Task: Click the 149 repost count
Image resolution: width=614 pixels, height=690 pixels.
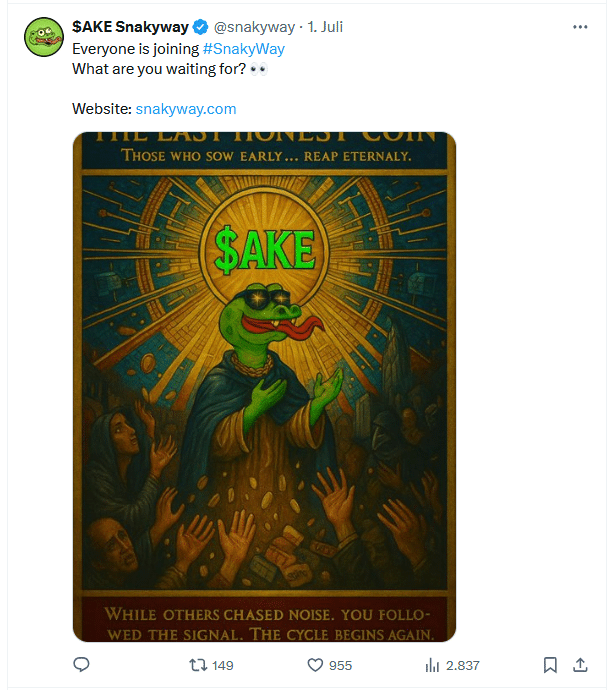Action: (223, 665)
